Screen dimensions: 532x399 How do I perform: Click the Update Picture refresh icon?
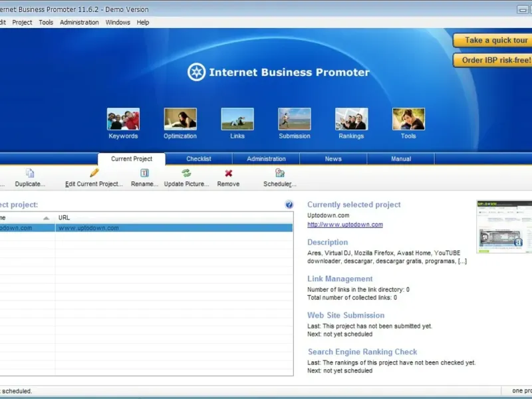coord(186,173)
